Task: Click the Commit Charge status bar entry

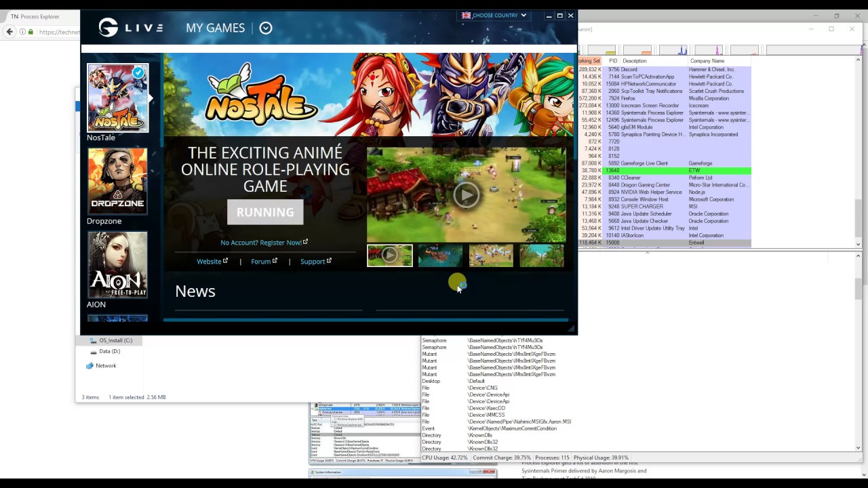Action: (x=502, y=457)
